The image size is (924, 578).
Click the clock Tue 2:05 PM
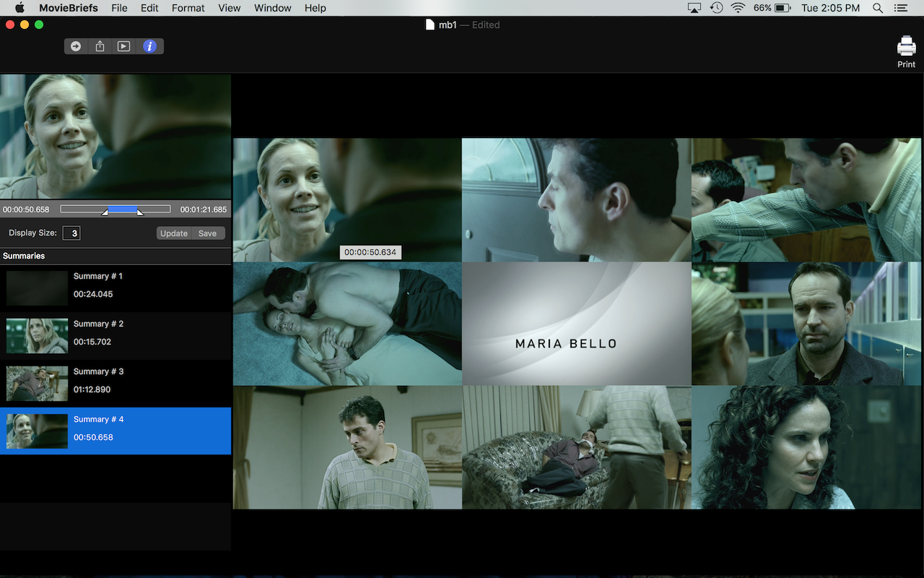click(831, 8)
